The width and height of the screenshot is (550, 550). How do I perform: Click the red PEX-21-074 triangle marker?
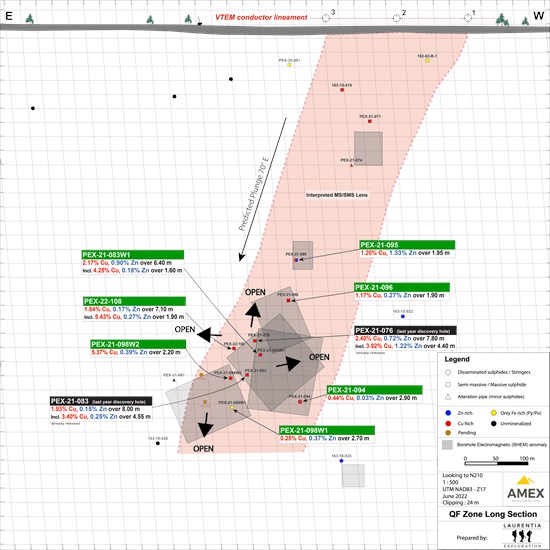point(352,165)
